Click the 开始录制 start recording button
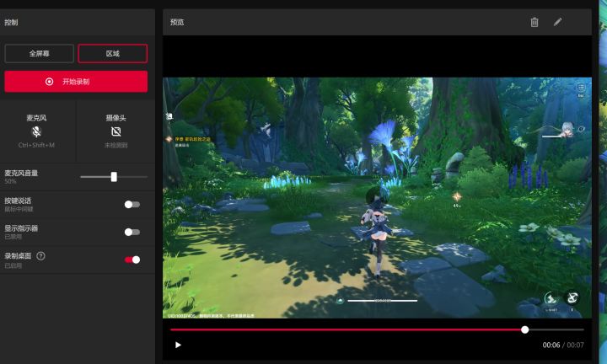607x364 pixels. (x=76, y=82)
